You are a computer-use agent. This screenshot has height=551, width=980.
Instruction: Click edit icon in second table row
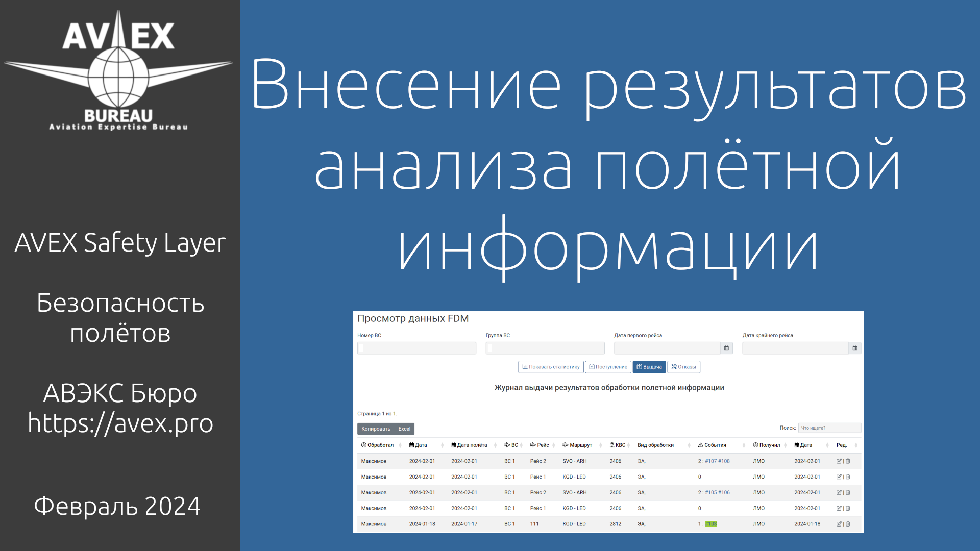click(839, 477)
